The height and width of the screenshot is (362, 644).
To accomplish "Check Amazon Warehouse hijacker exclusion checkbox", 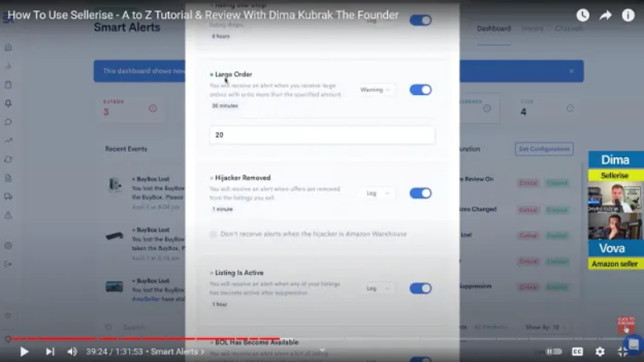I will pos(213,234).
